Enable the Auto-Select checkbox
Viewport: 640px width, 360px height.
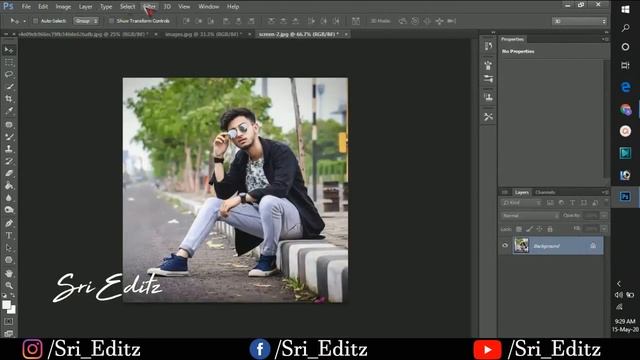(x=36, y=21)
